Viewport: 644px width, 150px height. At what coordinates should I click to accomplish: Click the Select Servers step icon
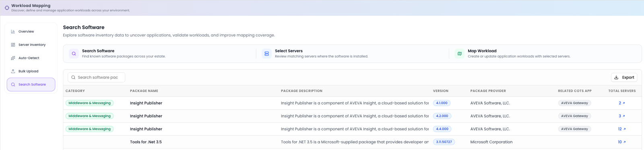point(266,53)
